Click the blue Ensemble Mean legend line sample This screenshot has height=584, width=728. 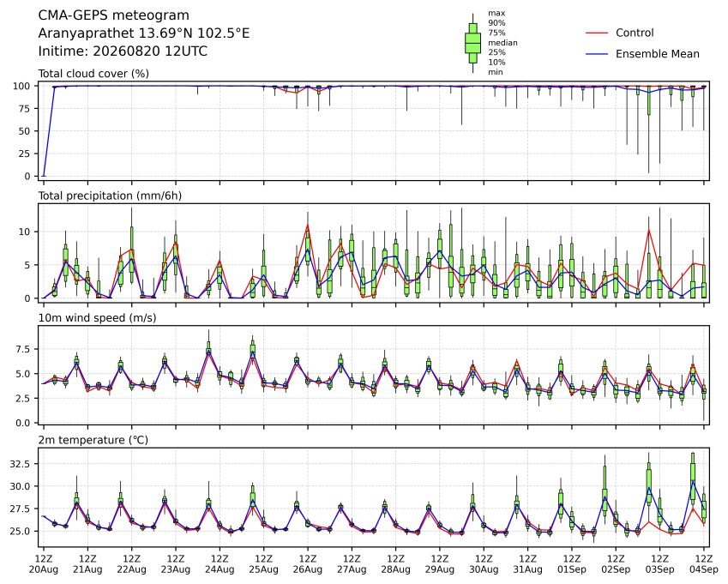pos(597,54)
